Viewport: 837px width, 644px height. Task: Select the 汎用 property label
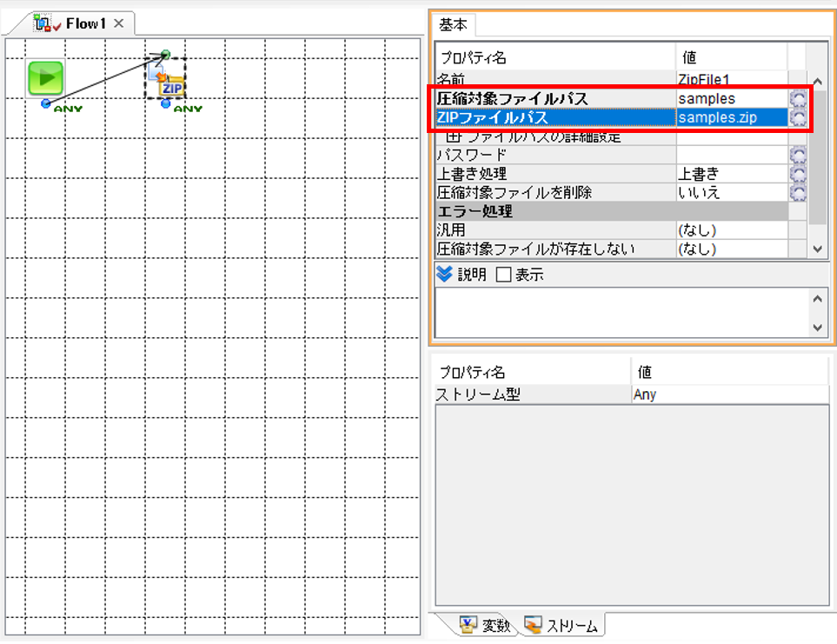[555, 230]
